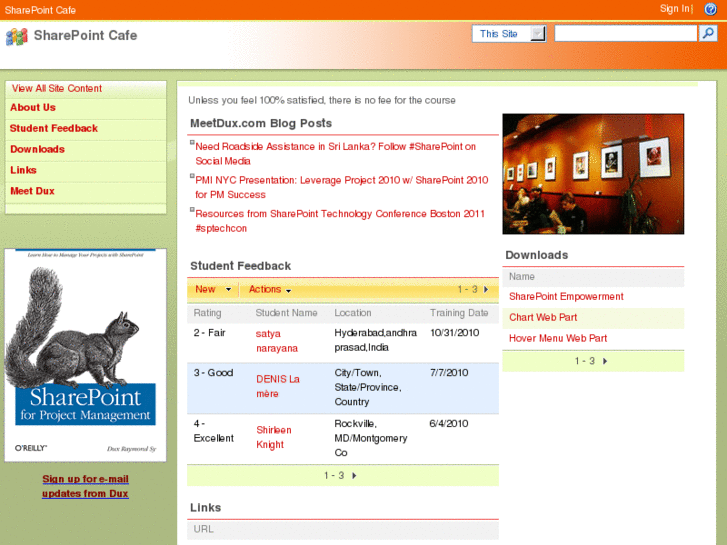
Task: Select the 6/4/2010 training date cell
Action: click(449, 423)
